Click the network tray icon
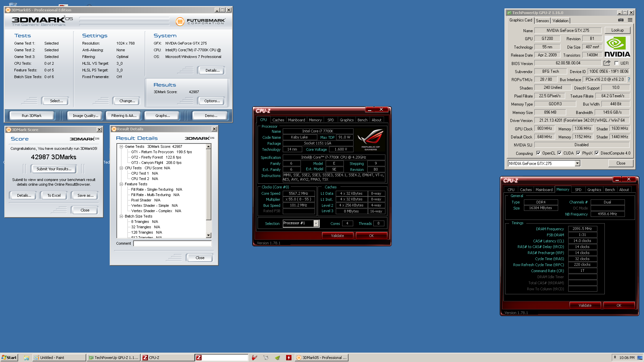The height and width of the screenshot is (362, 644). [640, 358]
